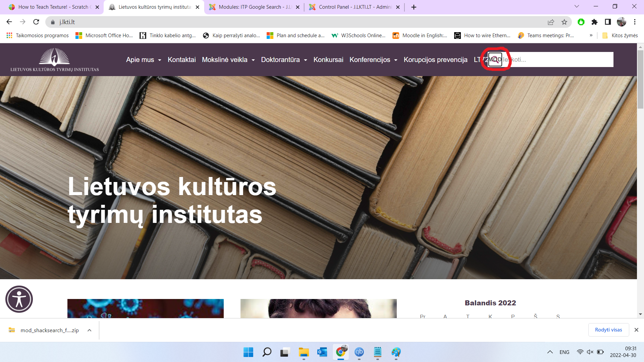Expand the Konferencijos dropdown menu

pos(373,60)
